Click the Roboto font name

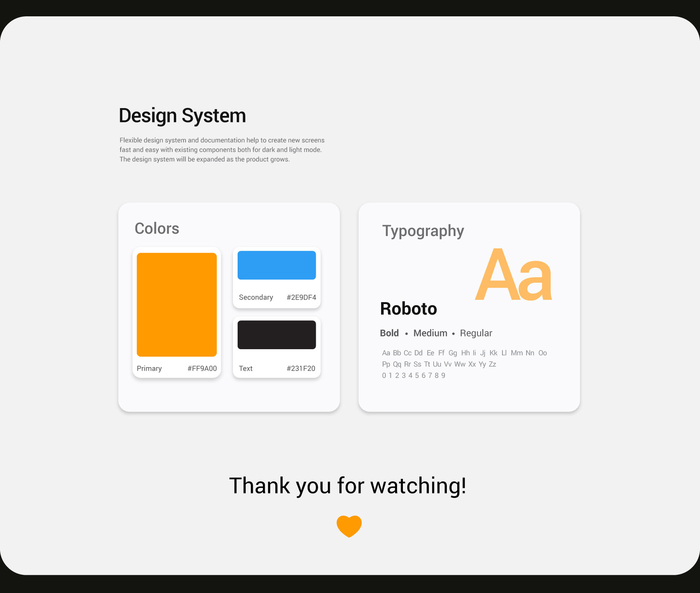tap(408, 309)
